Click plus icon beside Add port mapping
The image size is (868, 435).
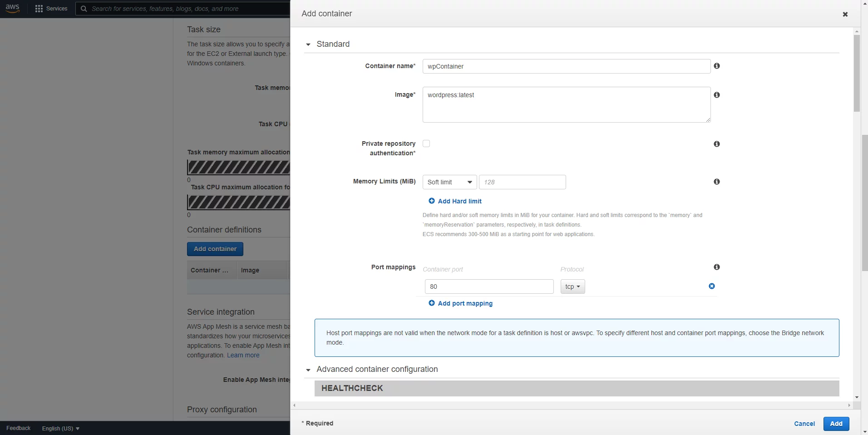(432, 303)
